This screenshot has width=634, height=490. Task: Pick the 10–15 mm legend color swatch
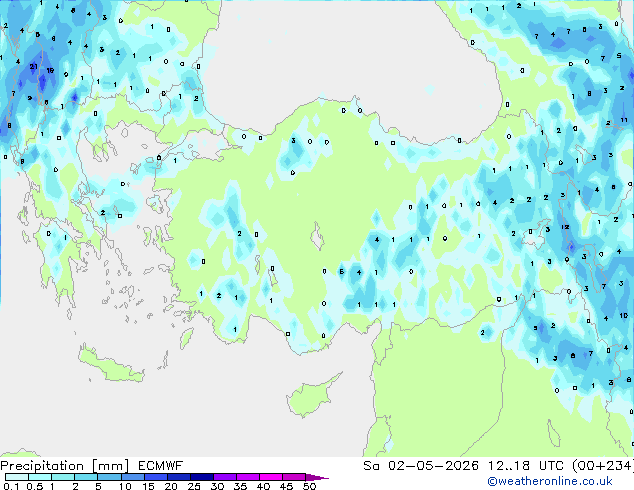point(132,477)
